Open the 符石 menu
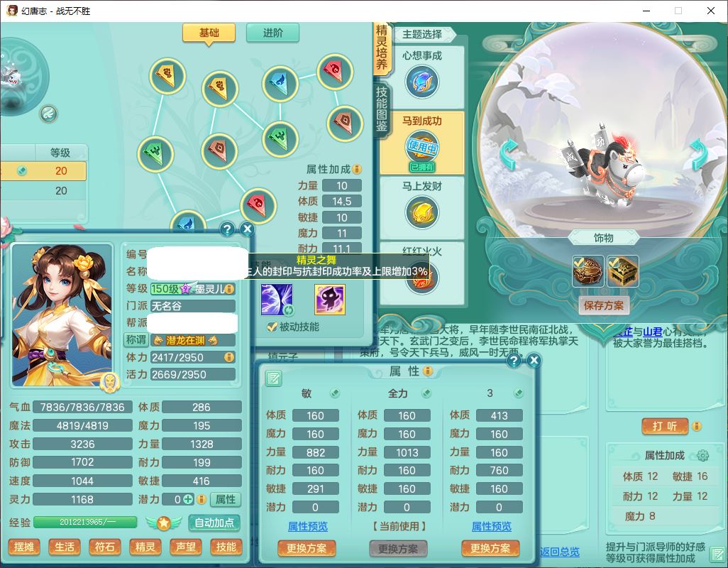Viewport: 728px width, 568px height. (x=105, y=547)
